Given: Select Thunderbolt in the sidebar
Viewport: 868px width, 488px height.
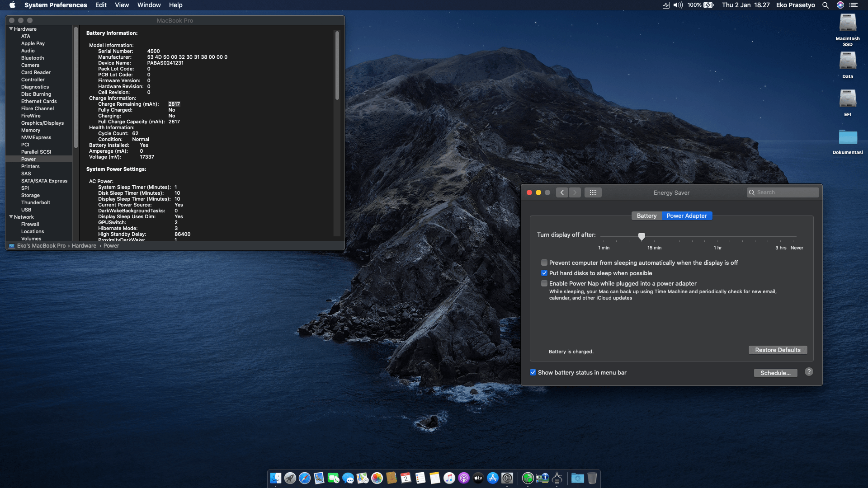Looking at the screenshot, I should point(36,202).
